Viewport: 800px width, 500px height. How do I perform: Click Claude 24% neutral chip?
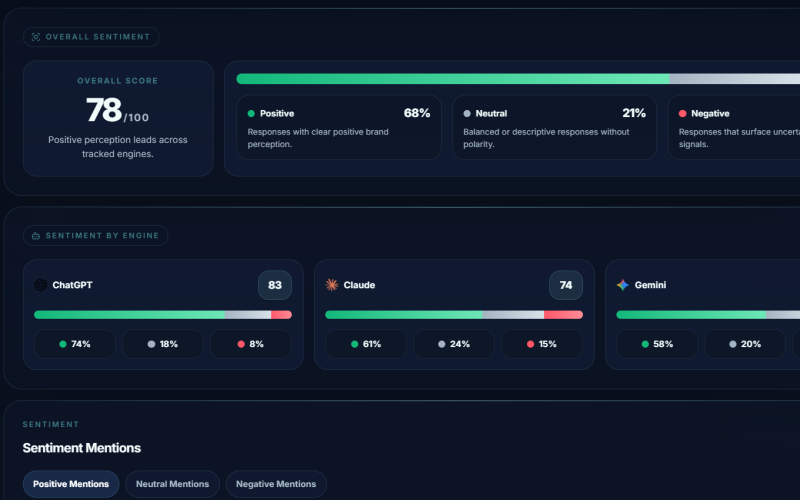point(454,344)
